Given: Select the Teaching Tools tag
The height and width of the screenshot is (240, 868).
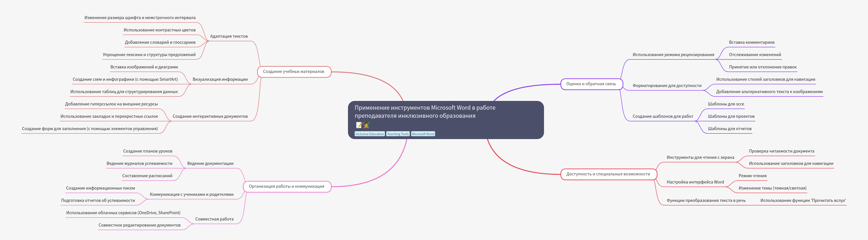Looking at the screenshot, I should coord(398,134).
